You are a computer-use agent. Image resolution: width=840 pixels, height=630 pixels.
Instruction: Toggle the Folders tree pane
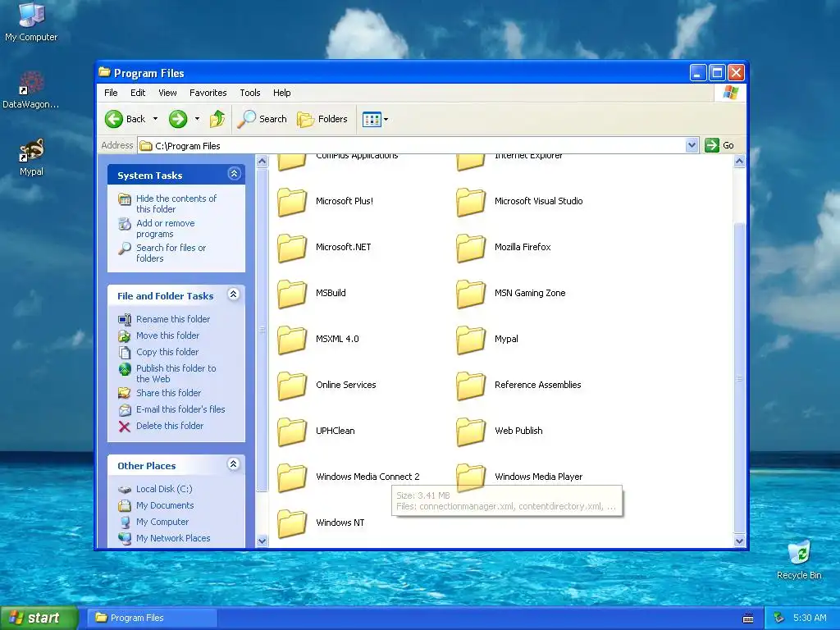coord(322,119)
